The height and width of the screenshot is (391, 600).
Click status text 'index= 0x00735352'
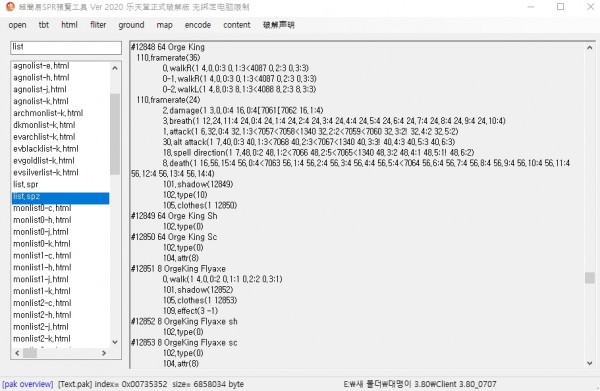pyautogui.click(x=131, y=384)
